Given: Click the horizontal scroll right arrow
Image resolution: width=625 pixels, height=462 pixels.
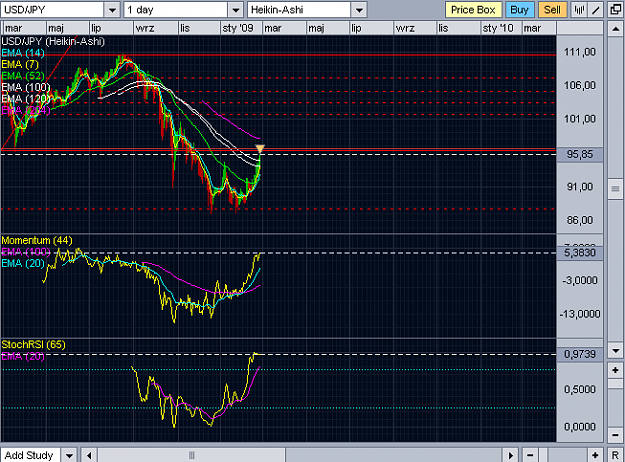Looking at the screenshot, I should point(511,455).
